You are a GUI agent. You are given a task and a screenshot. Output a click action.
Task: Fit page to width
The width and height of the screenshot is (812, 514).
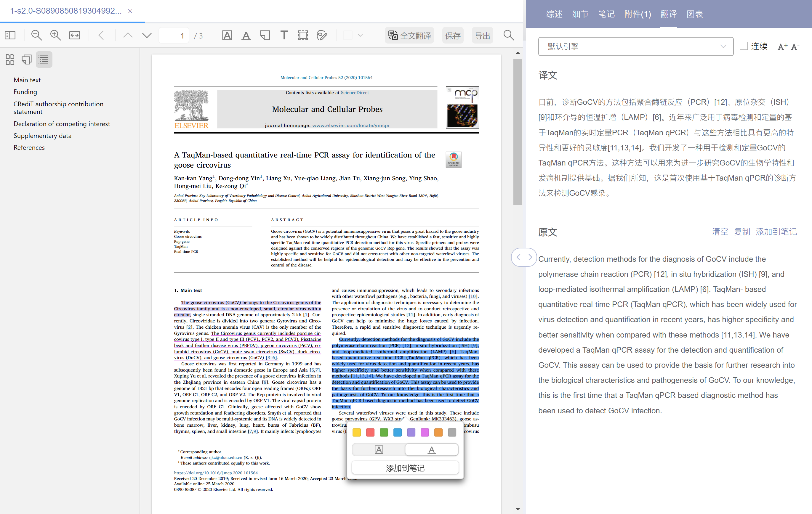click(x=75, y=35)
